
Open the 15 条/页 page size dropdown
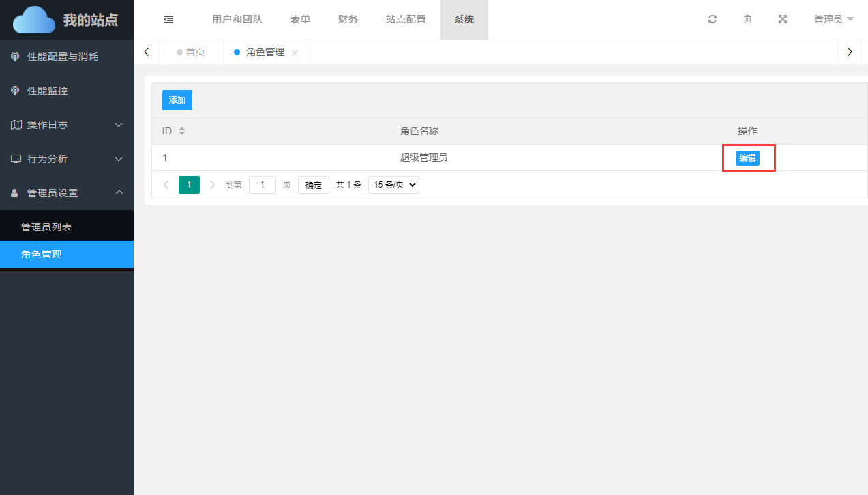pos(393,185)
